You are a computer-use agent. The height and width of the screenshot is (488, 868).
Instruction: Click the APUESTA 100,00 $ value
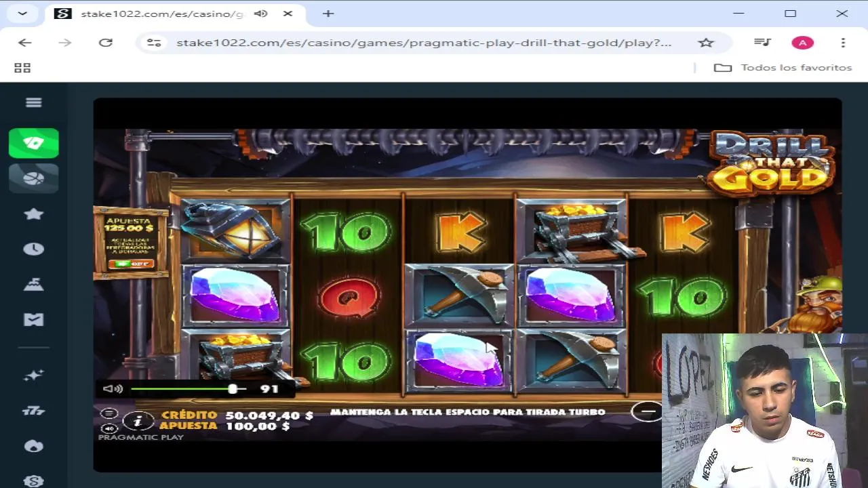pos(258,426)
